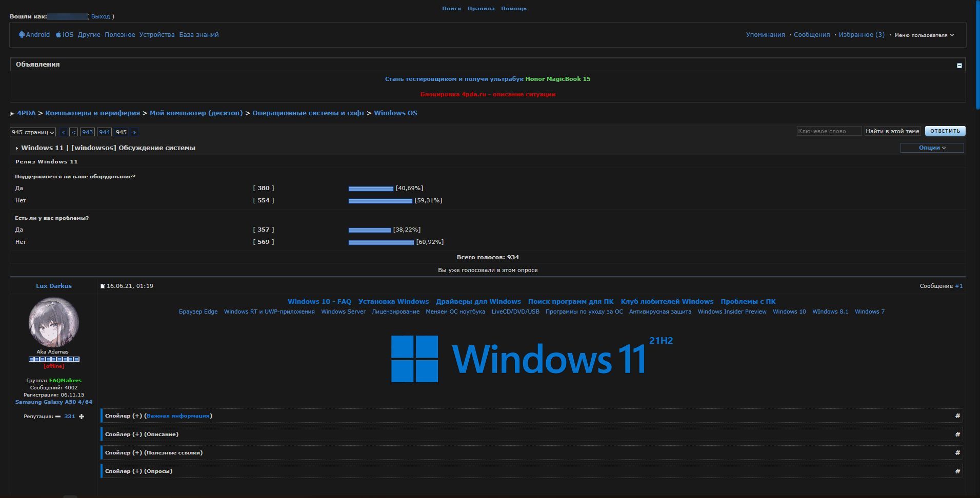Click the breadcrumb arrow before 4PDA
The height and width of the screenshot is (498, 980).
coord(12,114)
